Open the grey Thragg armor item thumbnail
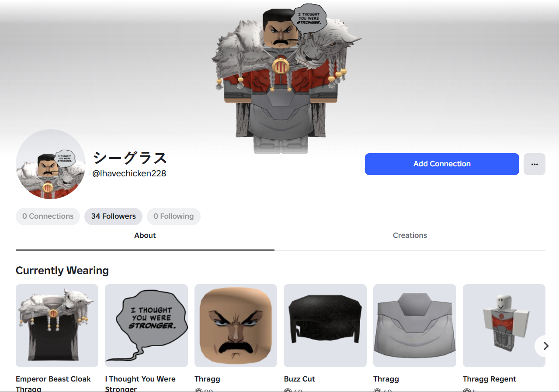 pyautogui.click(x=415, y=326)
